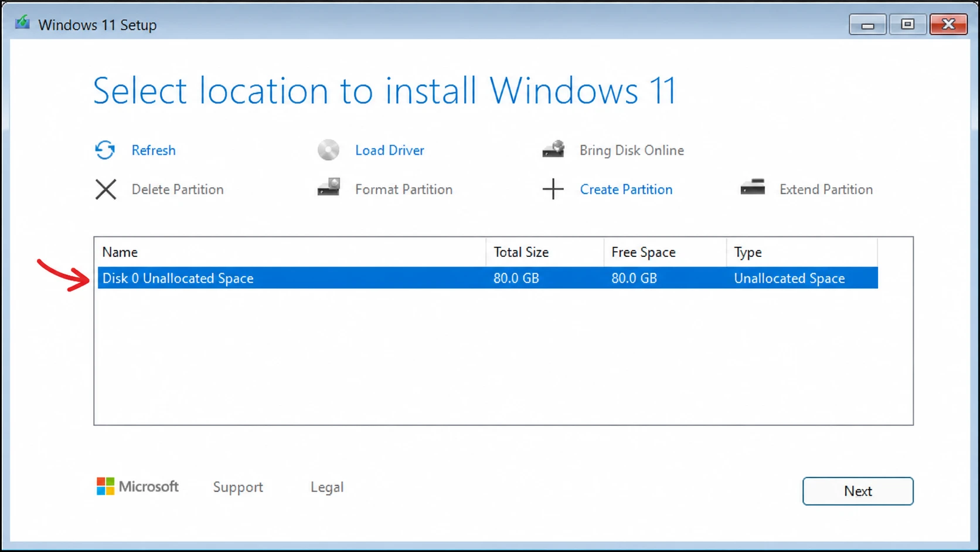Select the Bring Disk Online label
The width and height of the screenshot is (980, 552).
coord(632,150)
